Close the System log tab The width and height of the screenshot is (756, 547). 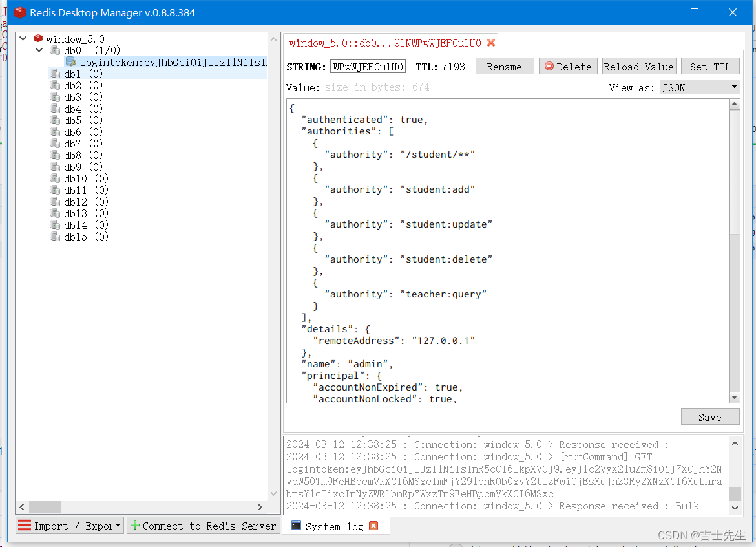tap(373, 526)
